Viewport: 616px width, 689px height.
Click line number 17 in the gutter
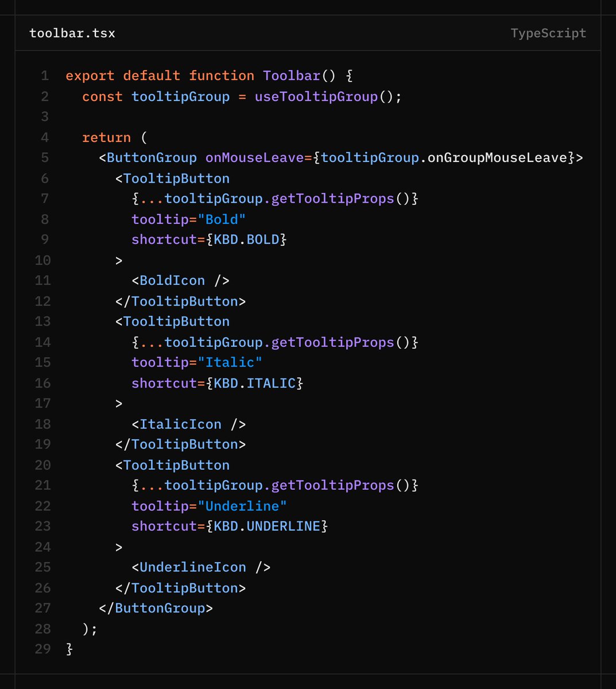coord(42,404)
